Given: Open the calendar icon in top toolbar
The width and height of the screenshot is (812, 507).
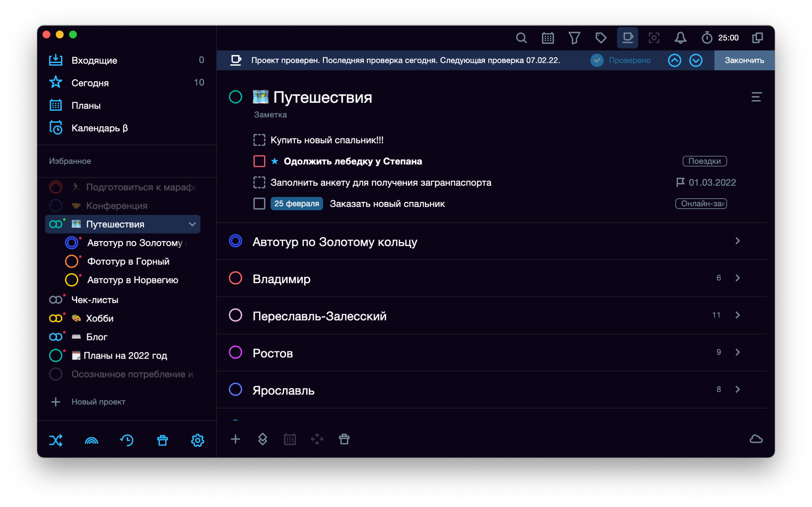Looking at the screenshot, I should tap(548, 38).
